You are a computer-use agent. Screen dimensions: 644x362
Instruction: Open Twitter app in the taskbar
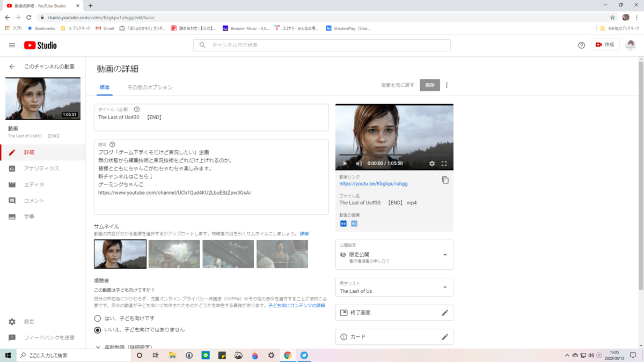[304, 355]
